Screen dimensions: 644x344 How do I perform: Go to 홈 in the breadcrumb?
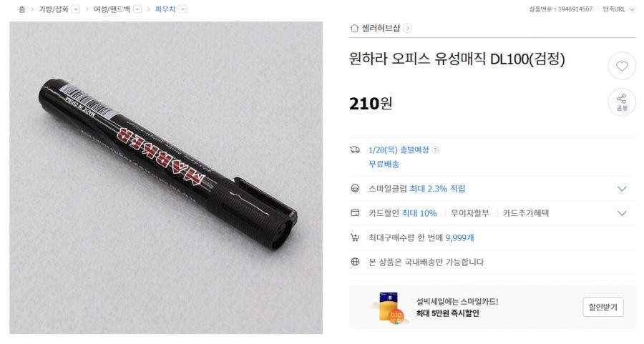coord(21,9)
